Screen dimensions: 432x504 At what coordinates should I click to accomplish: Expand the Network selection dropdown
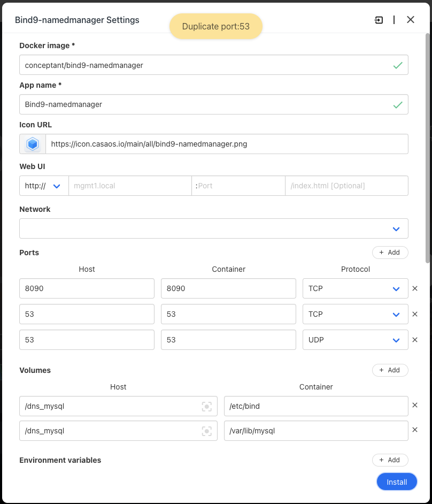pos(396,228)
